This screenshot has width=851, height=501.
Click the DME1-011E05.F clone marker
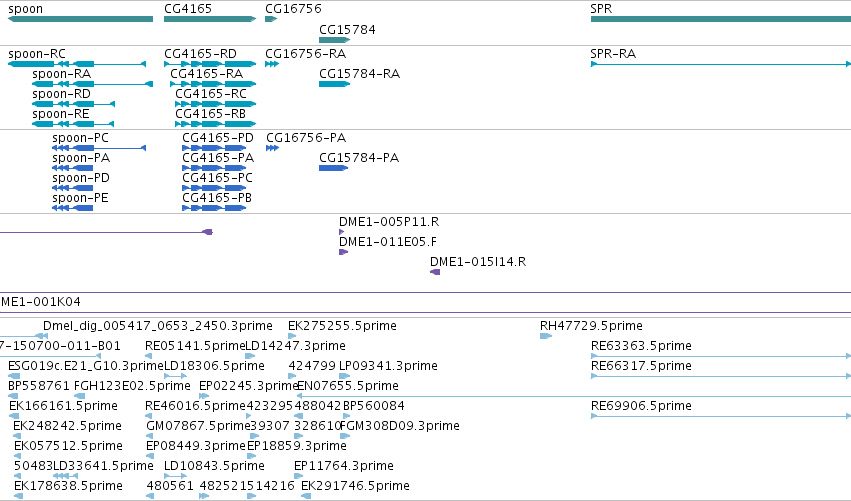[x=343, y=252]
